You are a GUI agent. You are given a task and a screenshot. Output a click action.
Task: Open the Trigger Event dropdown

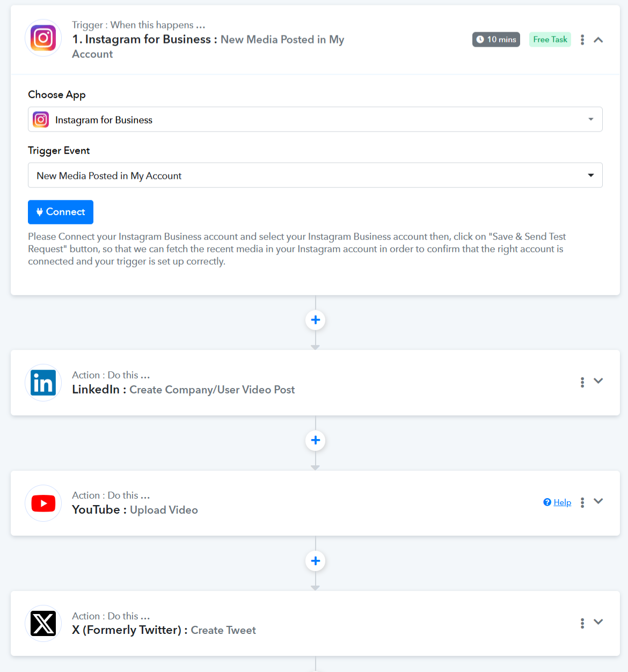(x=315, y=175)
